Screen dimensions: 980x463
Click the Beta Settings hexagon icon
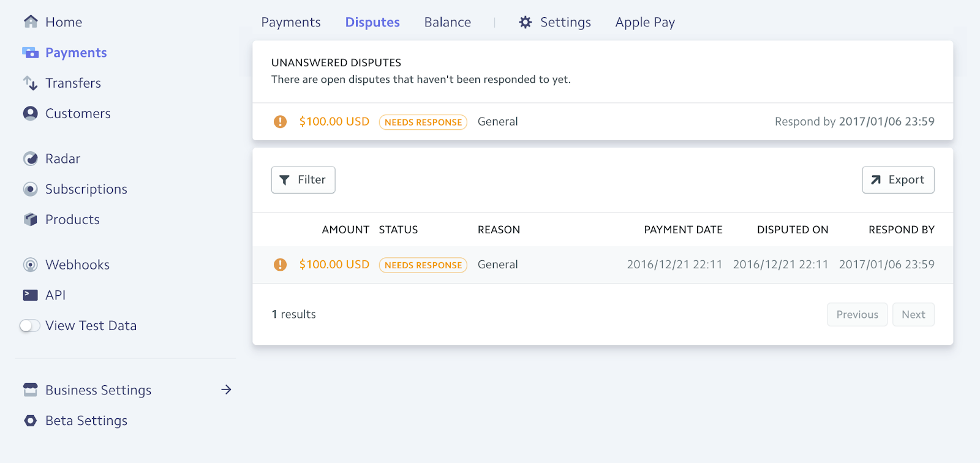click(31, 421)
